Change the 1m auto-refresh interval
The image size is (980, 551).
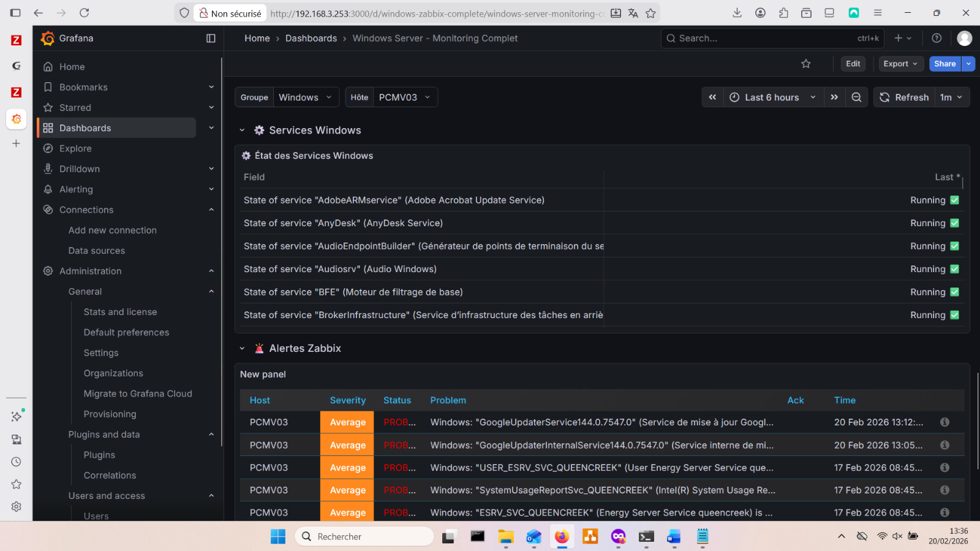pyautogui.click(x=952, y=97)
